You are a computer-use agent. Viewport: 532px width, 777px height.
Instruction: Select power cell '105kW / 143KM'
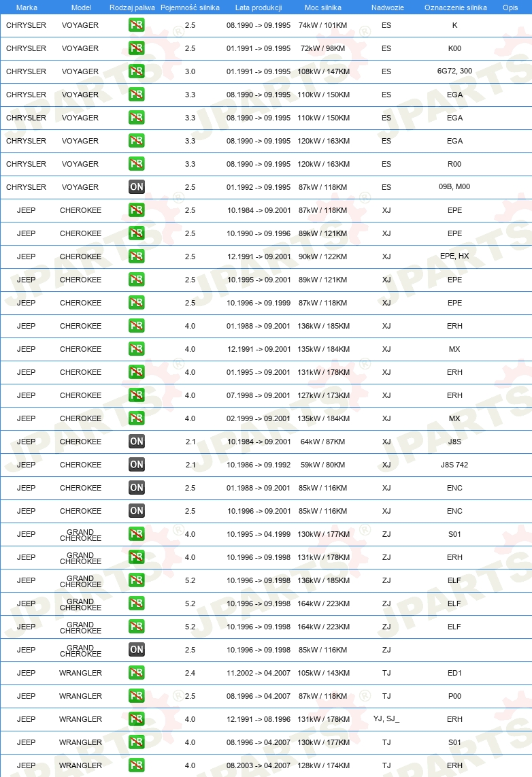pyautogui.click(x=323, y=673)
